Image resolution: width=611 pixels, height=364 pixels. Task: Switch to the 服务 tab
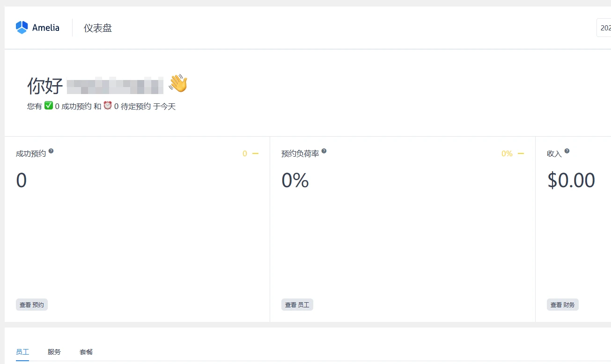54,352
